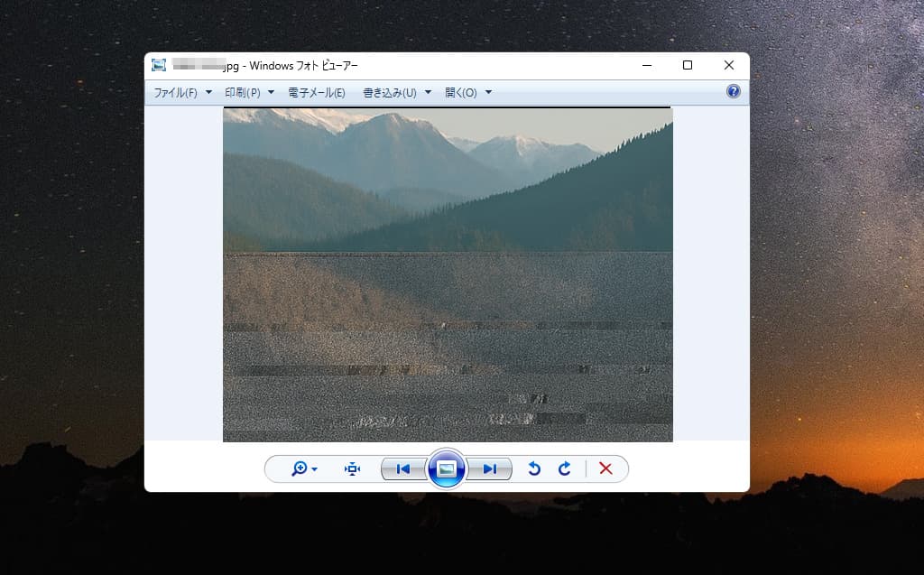924x575 pixels.
Task: Expand the 開く(O) dropdown
Action: (468, 93)
